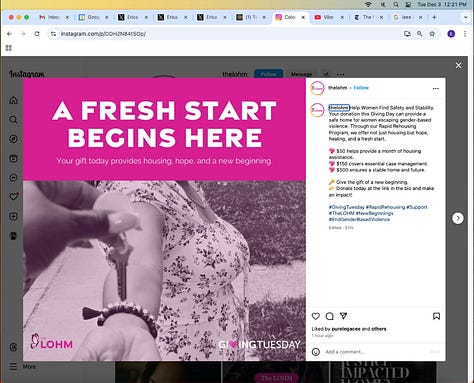Switch to Google Docs tab
474x383 pixels.
pos(93,17)
